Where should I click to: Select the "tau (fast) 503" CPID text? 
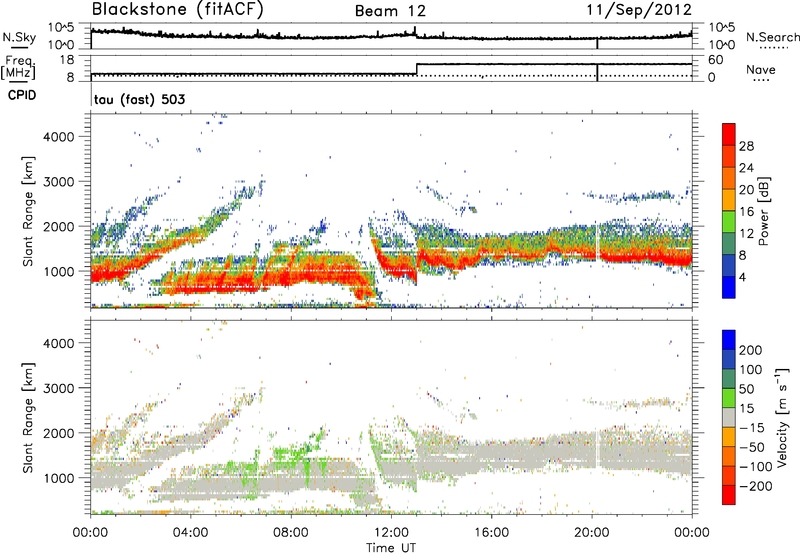point(139,99)
